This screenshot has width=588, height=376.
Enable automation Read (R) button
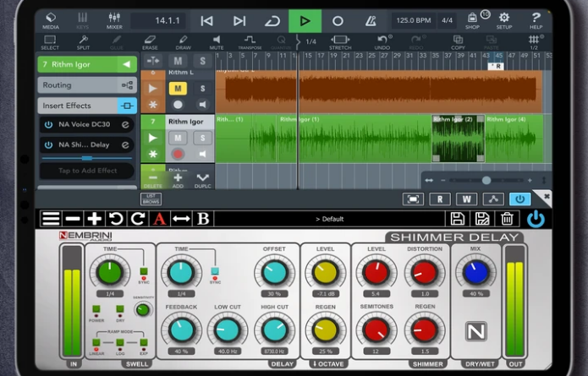(x=440, y=199)
